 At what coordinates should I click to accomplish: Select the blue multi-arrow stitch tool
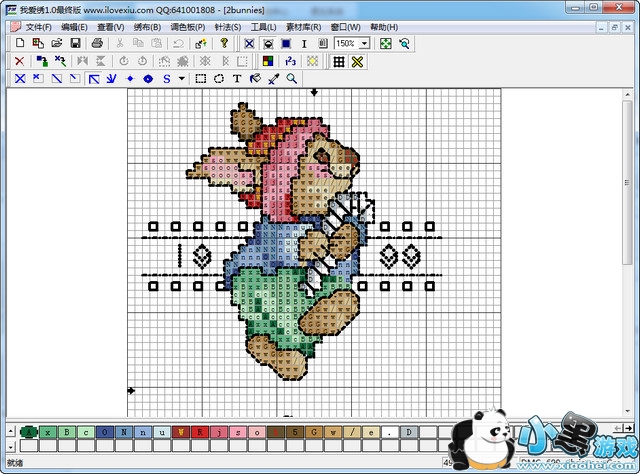111,78
